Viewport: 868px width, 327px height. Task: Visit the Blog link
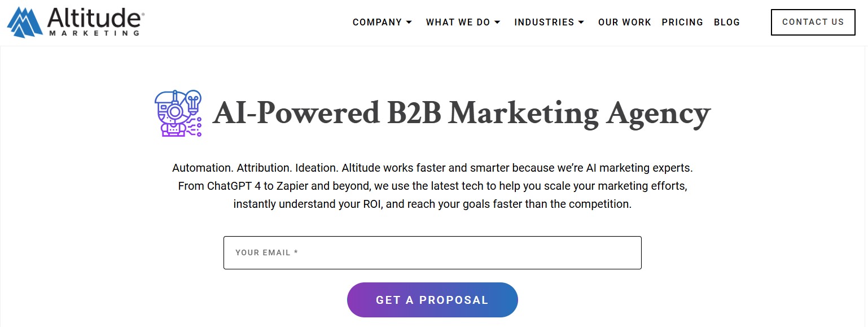tap(727, 23)
